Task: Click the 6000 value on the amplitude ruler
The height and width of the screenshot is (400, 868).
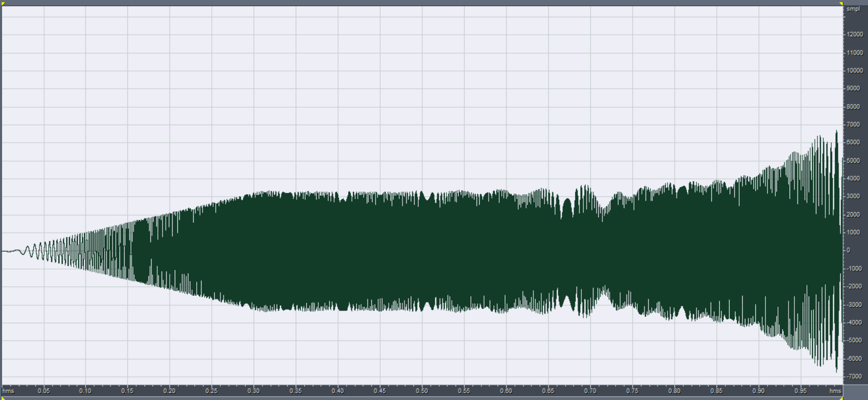Action: coord(853,143)
